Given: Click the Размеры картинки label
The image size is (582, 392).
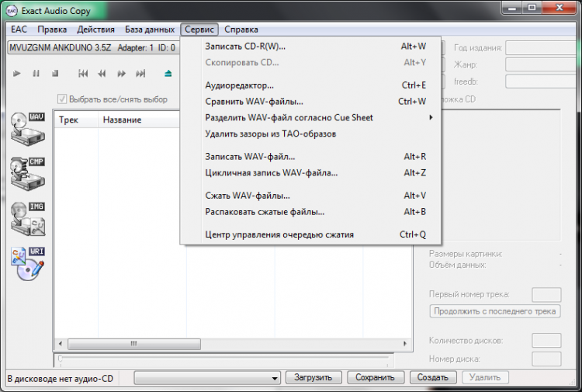Looking at the screenshot, I should pos(466,254).
